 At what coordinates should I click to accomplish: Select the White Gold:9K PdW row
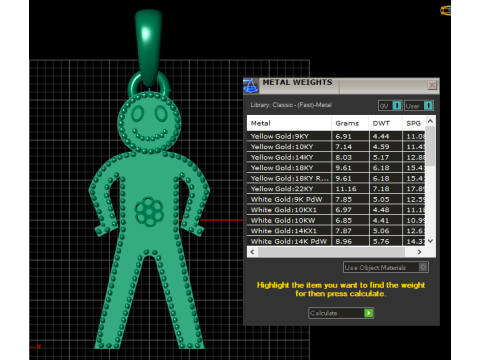(336, 199)
